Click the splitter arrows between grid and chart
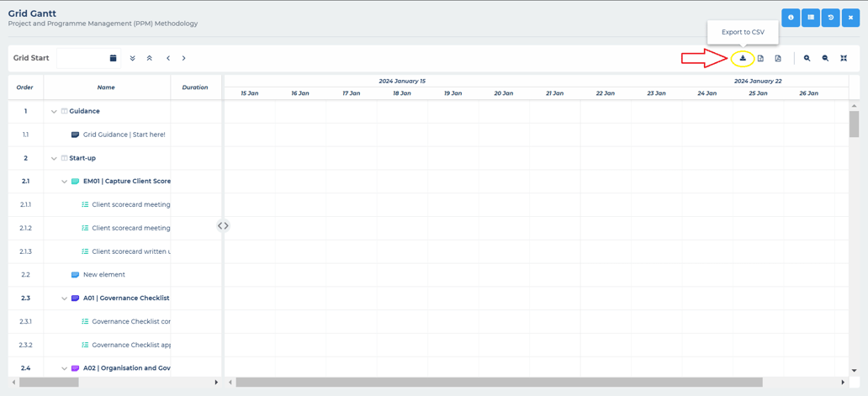 point(223,225)
